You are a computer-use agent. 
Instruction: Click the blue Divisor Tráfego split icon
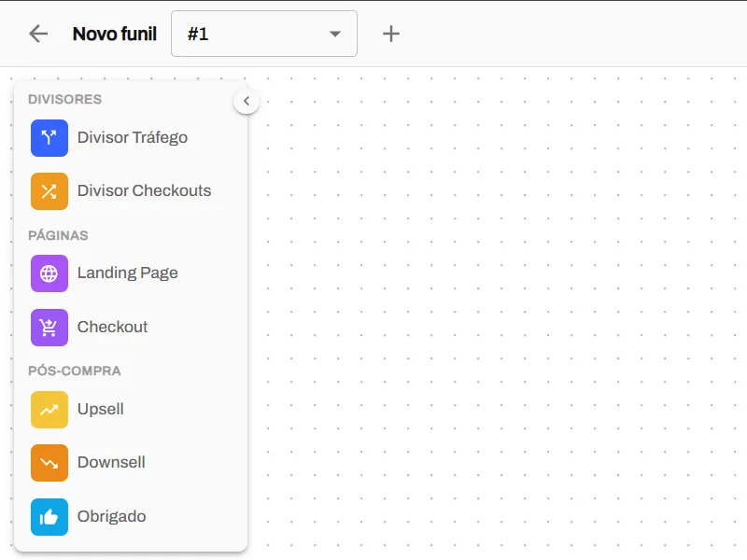tap(49, 138)
